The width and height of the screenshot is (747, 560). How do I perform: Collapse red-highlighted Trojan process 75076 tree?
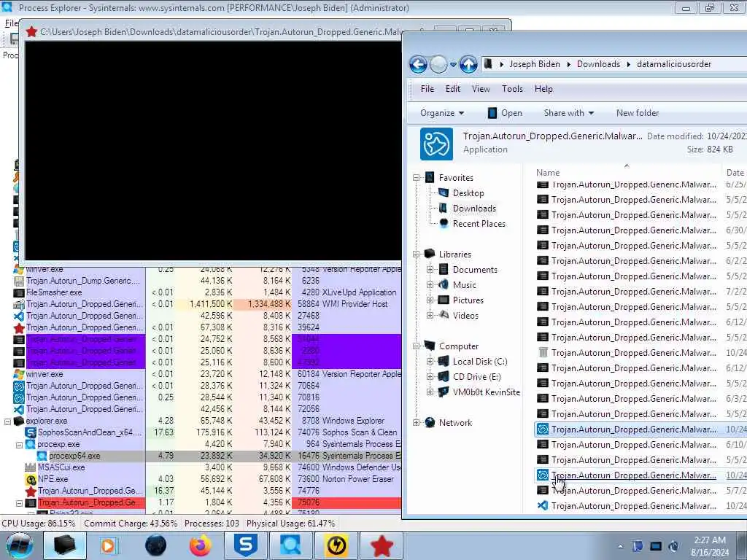[19, 503]
